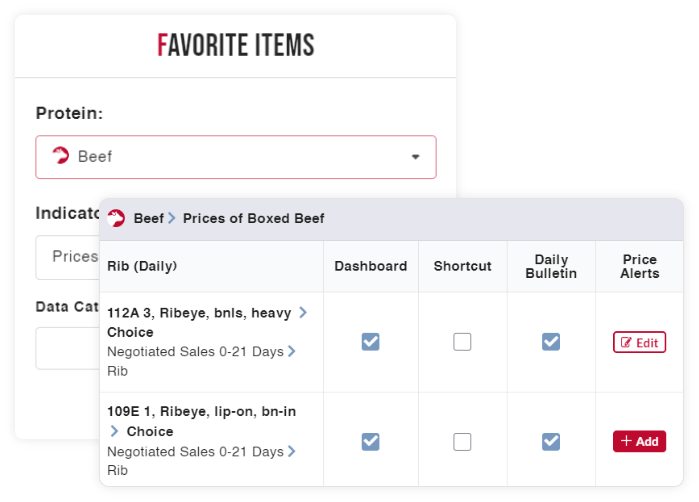Uncheck Daily Bulletin for 112A 3 Ribeye
Viewport: 699px width, 502px height.
click(550, 342)
